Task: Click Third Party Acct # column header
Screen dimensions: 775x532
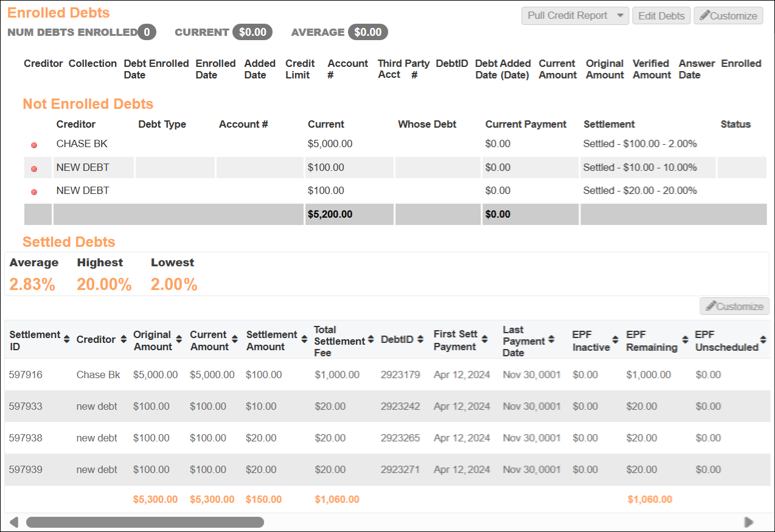Action: point(404,69)
